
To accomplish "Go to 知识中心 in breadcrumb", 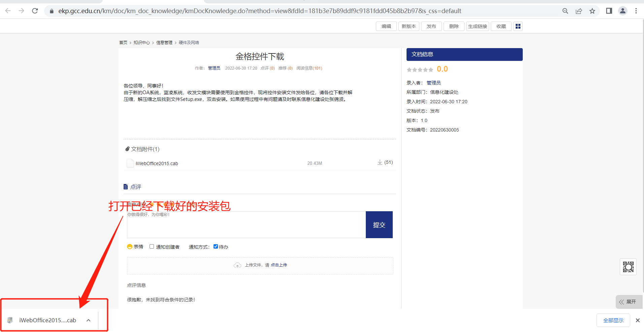I will pyautogui.click(x=141, y=43).
